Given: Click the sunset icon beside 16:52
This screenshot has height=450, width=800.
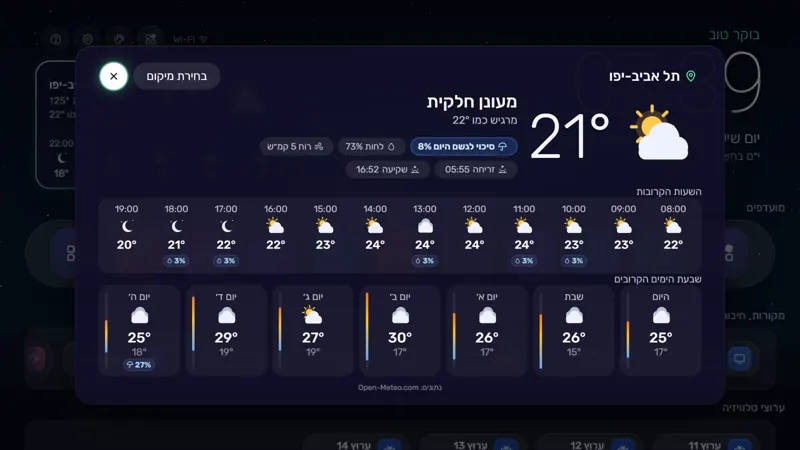Looking at the screenshot, I should (415, 169).
